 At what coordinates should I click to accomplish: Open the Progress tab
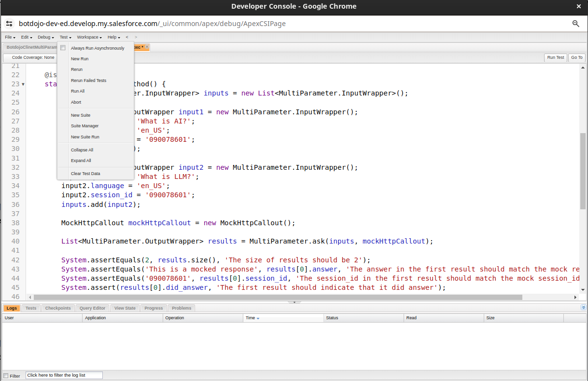(154, 308)
